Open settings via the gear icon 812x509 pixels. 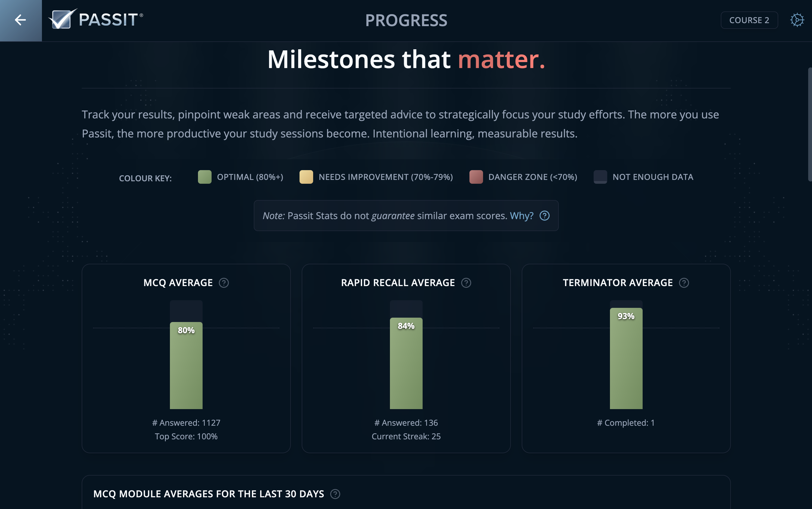[x=797, y=20]
